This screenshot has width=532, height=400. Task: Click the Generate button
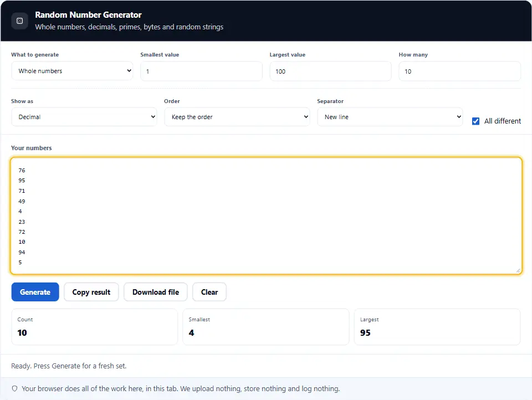click(35, 292)
